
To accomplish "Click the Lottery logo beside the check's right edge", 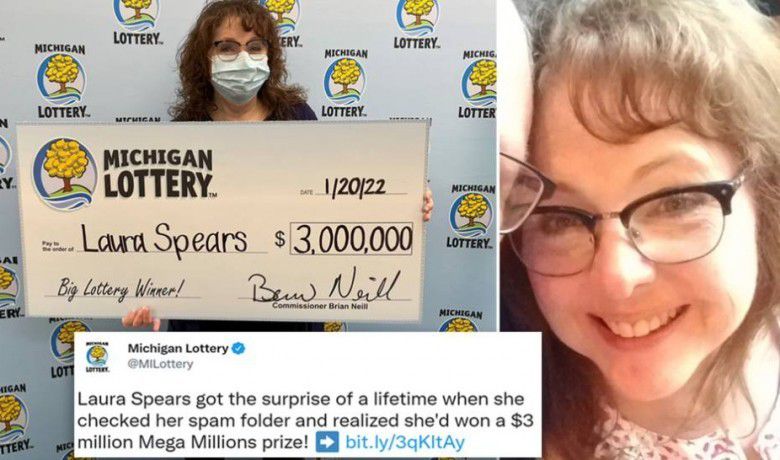I will (x=472, y=216).
